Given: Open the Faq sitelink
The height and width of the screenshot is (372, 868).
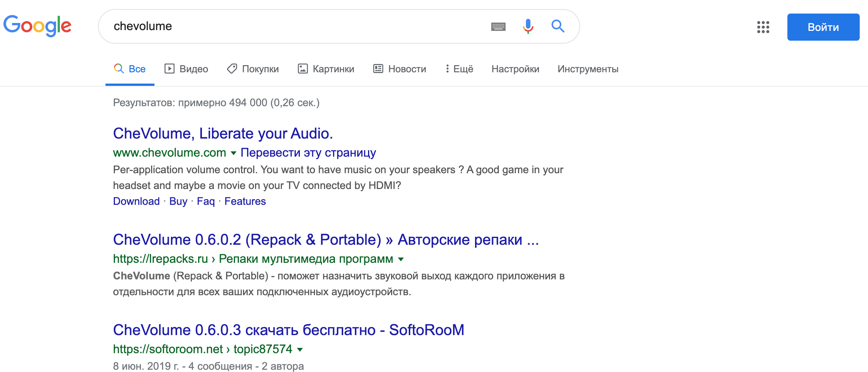Looking at the screenshot, I should (206, 201).
